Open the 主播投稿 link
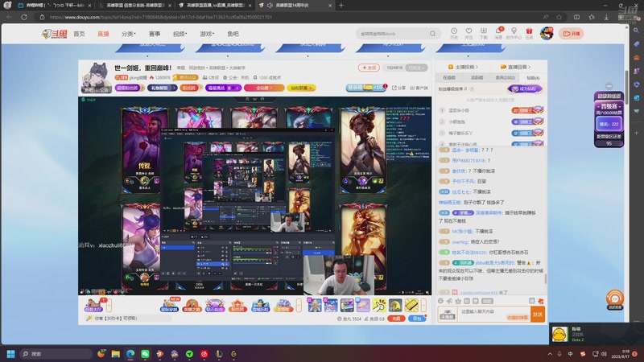The image size is (644, 362). coord(463,67)
